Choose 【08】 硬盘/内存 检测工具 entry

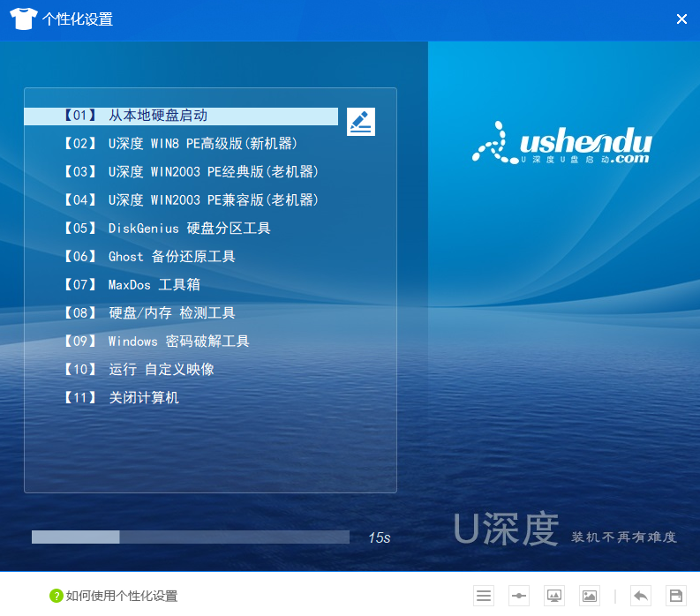148,313
